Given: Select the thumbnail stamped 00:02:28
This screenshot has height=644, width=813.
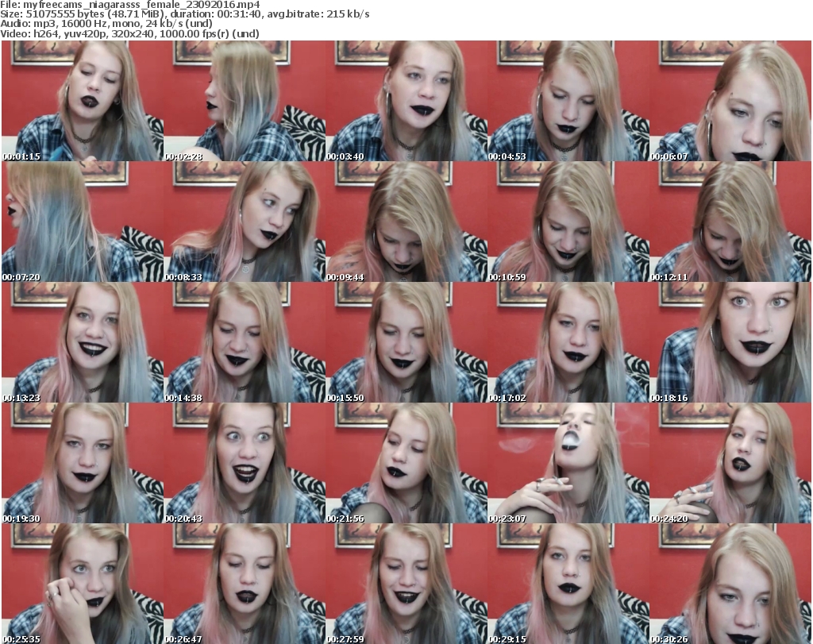Looking at the screenshot, I should [245, 101].
